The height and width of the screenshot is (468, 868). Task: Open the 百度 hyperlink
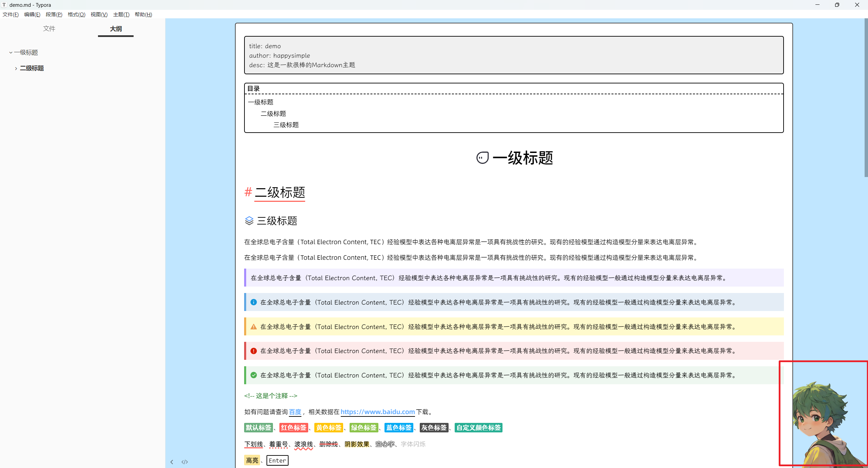pos(295,412)
